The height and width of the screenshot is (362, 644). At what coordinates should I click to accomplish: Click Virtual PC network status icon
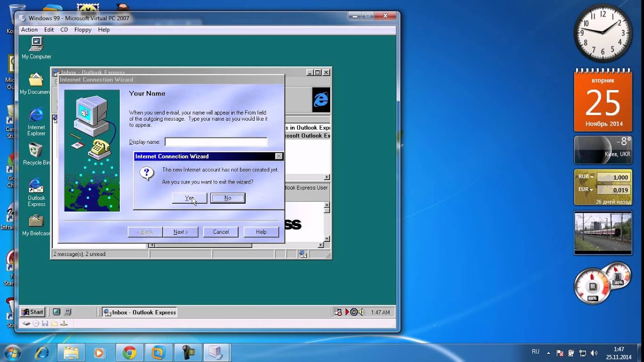click(x=63, y=323)
